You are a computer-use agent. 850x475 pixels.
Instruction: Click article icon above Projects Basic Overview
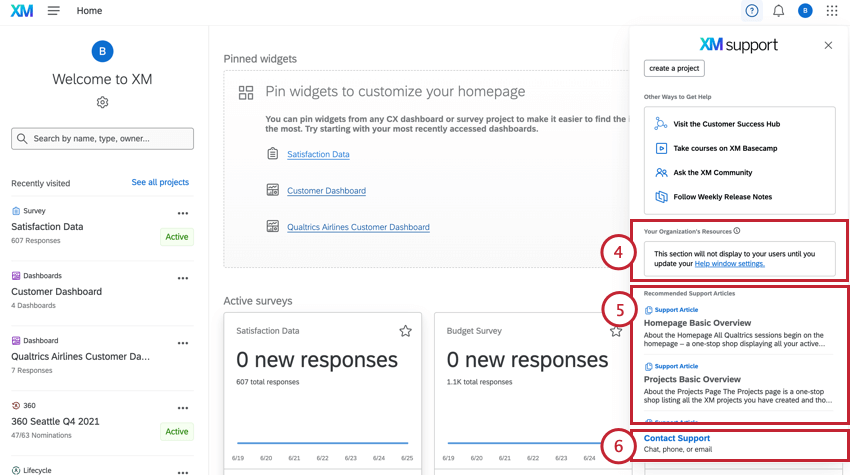[648, 367]
